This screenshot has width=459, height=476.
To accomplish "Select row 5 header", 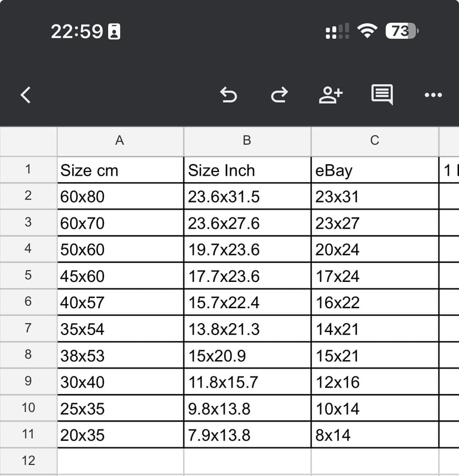I will [28, 275].
